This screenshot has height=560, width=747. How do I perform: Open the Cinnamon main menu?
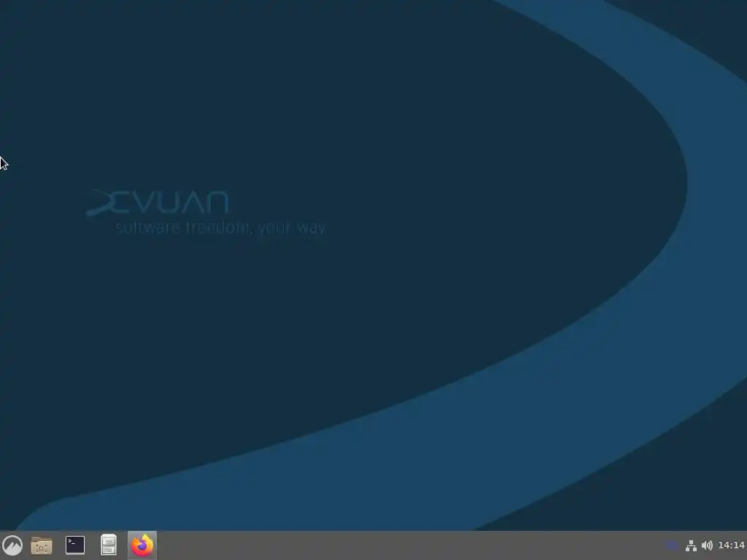pos(12,545)
